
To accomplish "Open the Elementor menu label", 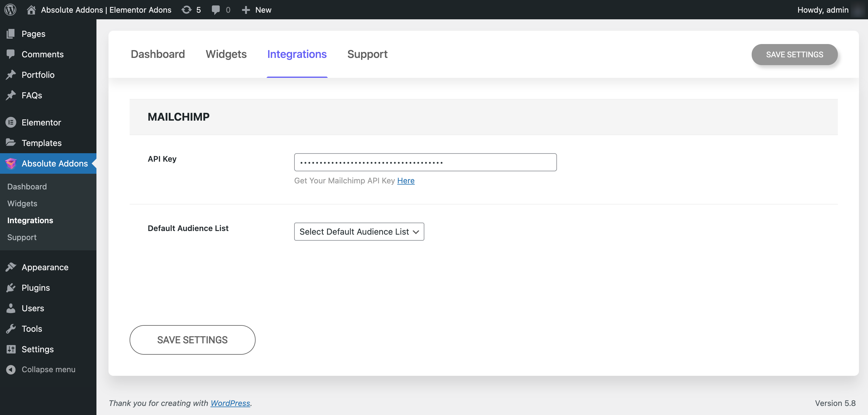I will pos(41,122).
